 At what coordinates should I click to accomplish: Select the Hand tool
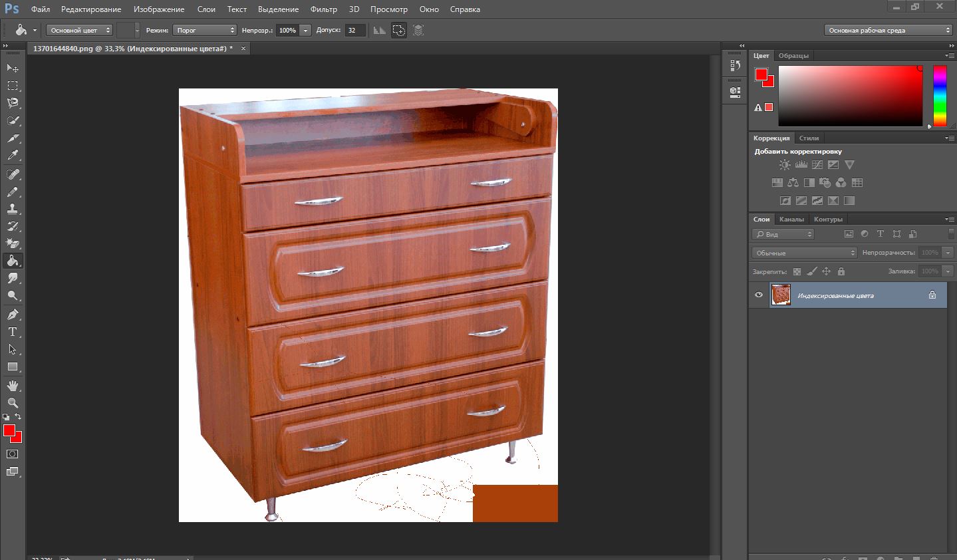click(13, 386)
